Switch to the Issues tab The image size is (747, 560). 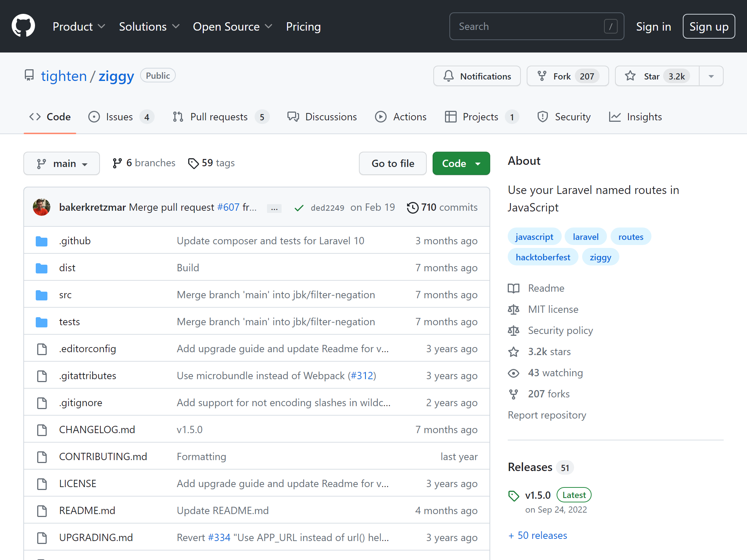pos(121,117)
